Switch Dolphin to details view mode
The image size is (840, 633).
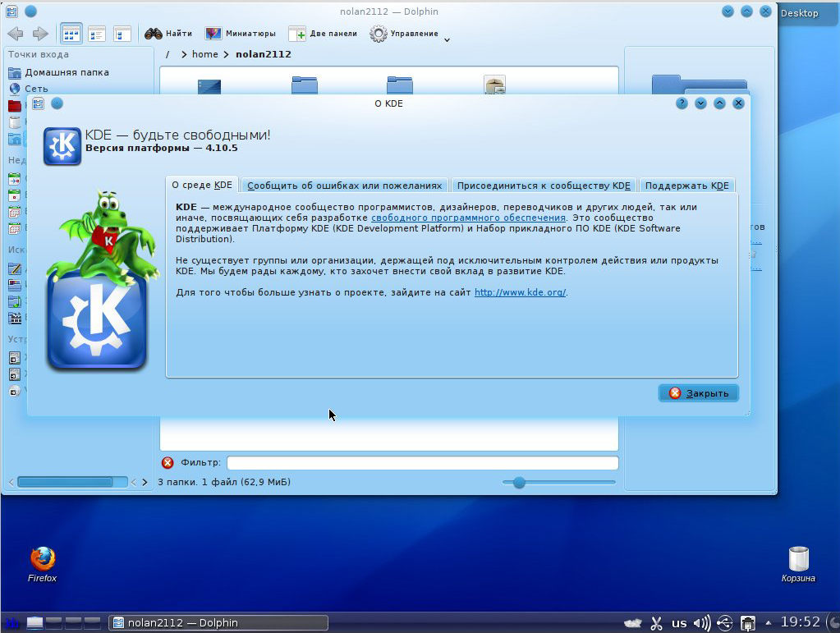coord(97,34)
